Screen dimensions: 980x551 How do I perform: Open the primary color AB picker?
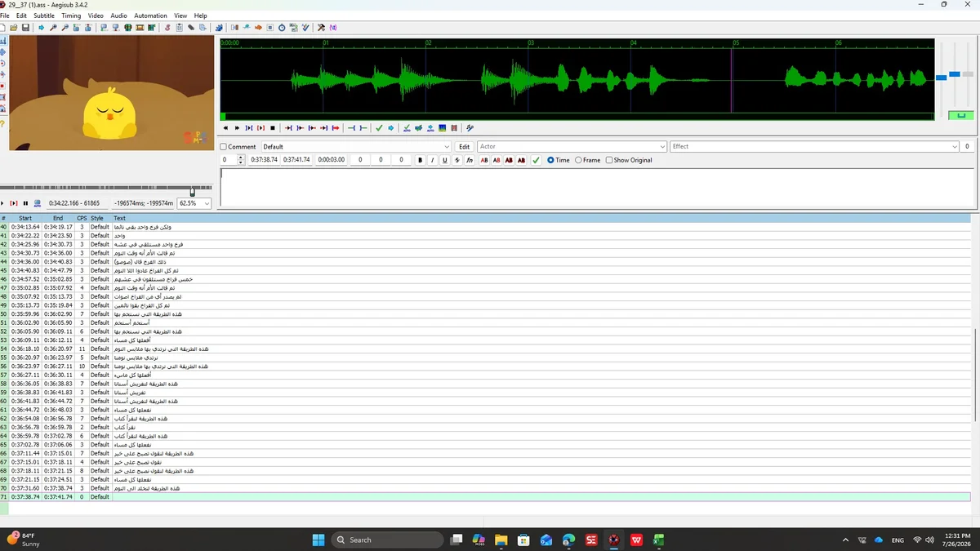[x=483, y=160]
